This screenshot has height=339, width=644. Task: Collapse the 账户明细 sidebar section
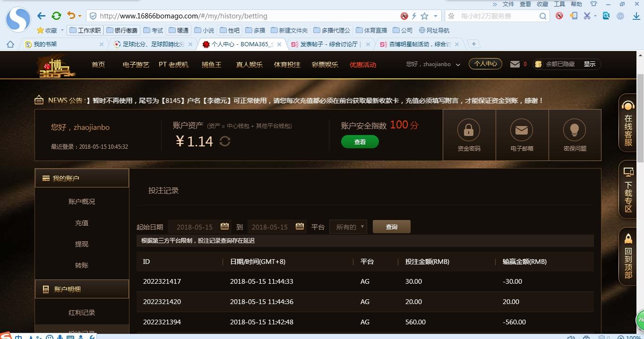82,289
